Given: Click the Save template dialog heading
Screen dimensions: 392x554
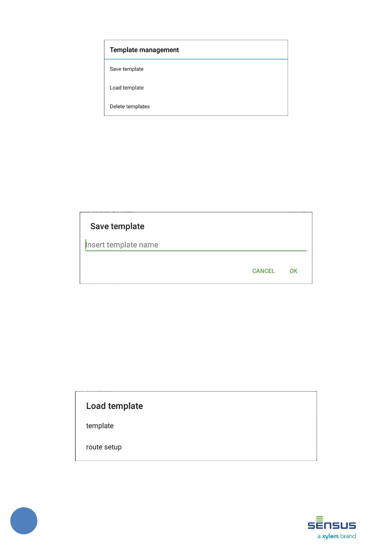Looking at the screenshot, I should 117,226.
